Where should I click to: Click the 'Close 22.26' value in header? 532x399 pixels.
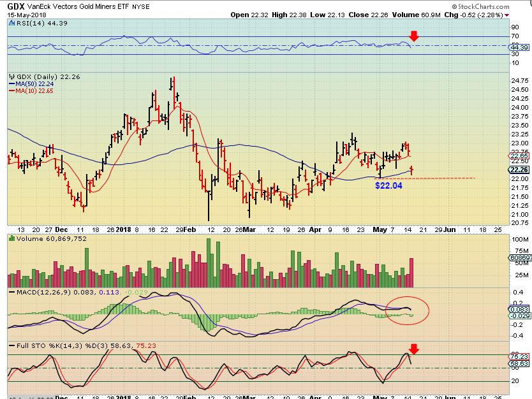click(x=369, y=15)
